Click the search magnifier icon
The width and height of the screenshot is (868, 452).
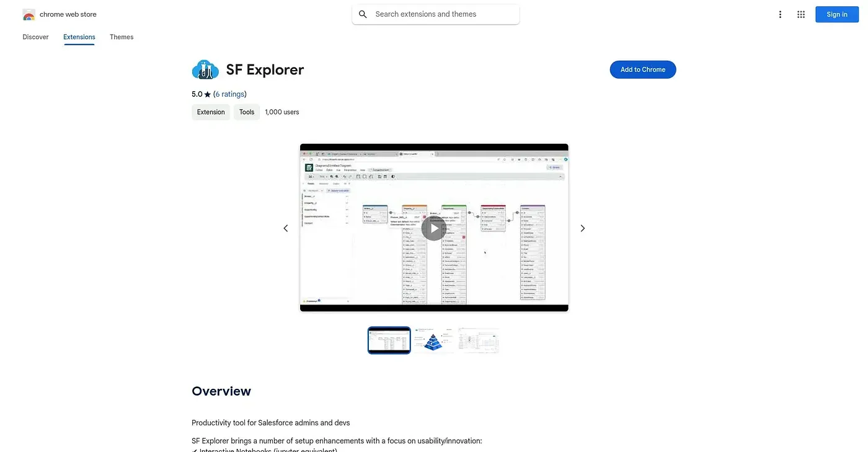point(363,14)
